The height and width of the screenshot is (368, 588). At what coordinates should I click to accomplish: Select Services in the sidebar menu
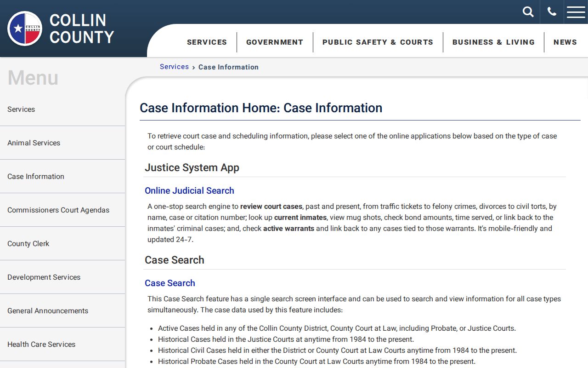[62, 109]
